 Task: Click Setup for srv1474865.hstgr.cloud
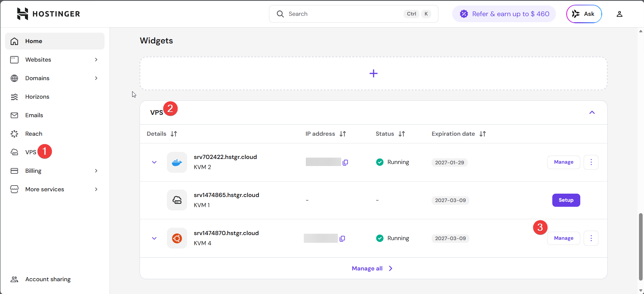[x=566, y=200]
